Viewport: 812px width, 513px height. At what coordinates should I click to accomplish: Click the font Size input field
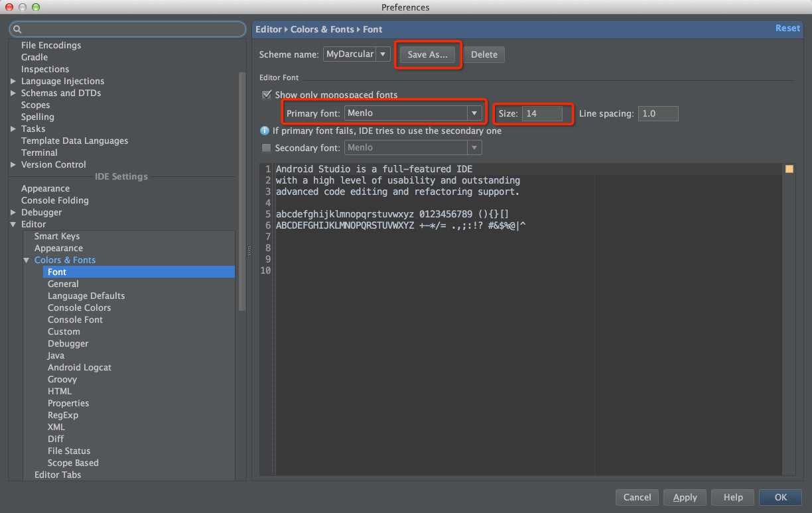(541, 113)
